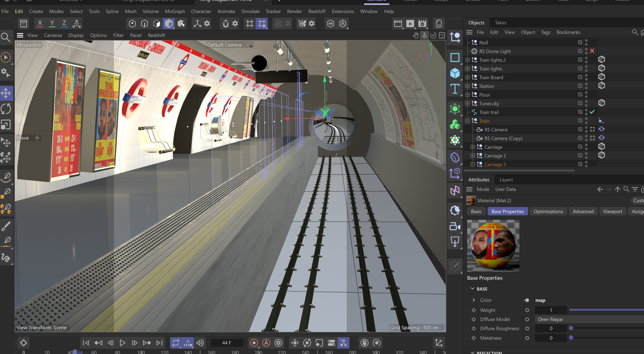Click the Optimizations button

[x=548, y=211]
